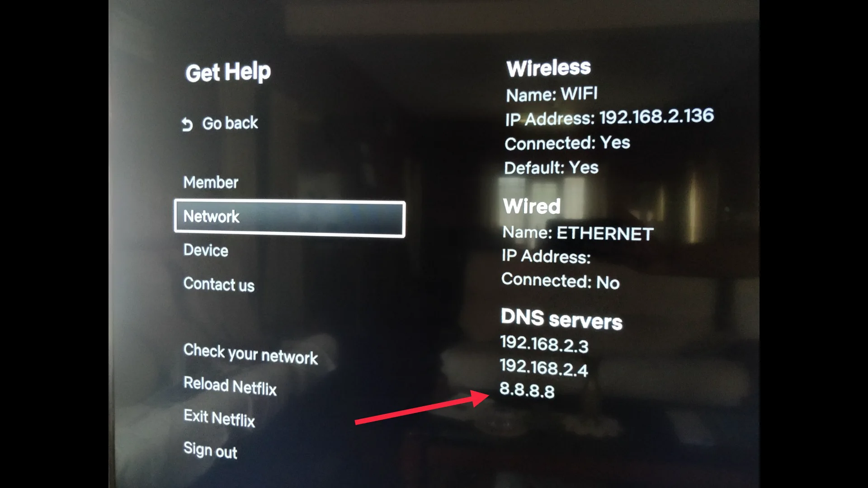
Task: Click DNS server entry 192.168.2.4
Action: click(544, 368)
